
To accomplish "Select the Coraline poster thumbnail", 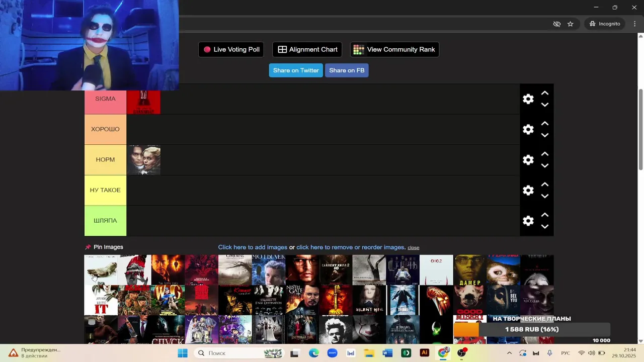I will click(235, 330).
